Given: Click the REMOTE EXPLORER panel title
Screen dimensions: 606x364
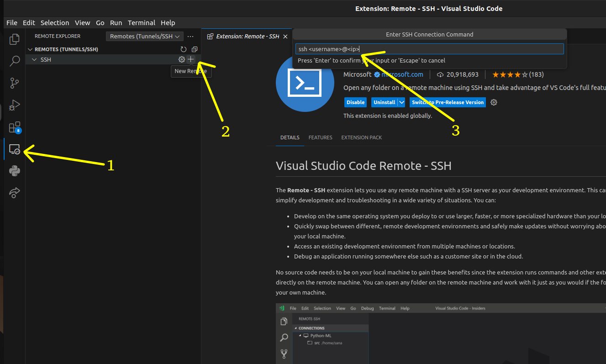Looking at the screenshot, I should [58, 36].
